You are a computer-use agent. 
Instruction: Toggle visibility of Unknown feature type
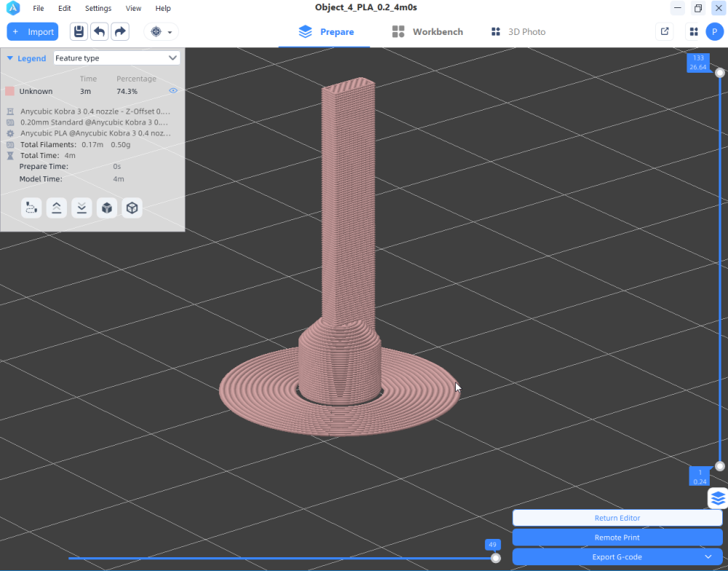point(173,90)
